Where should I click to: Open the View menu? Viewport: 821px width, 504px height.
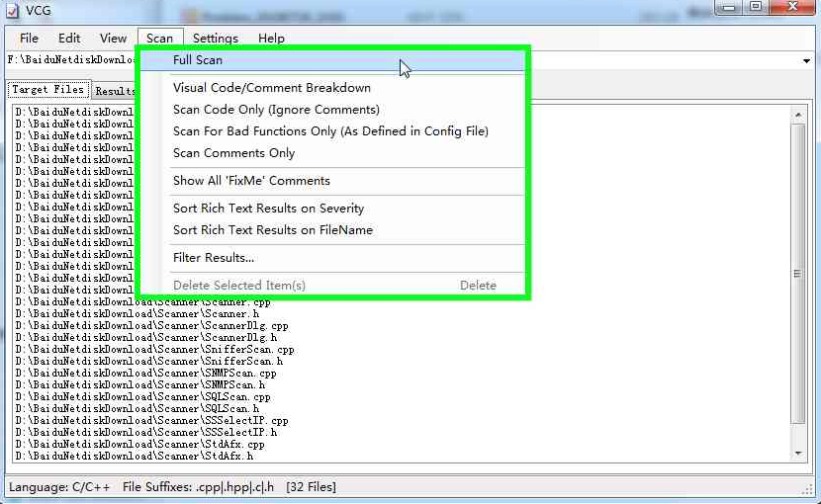114,39
